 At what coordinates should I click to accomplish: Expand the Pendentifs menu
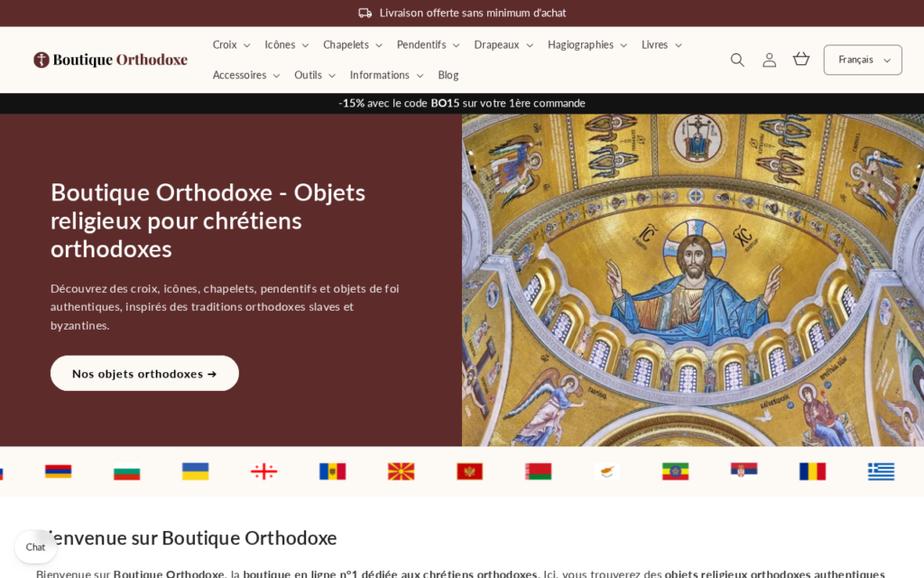[x=428, y=45]
